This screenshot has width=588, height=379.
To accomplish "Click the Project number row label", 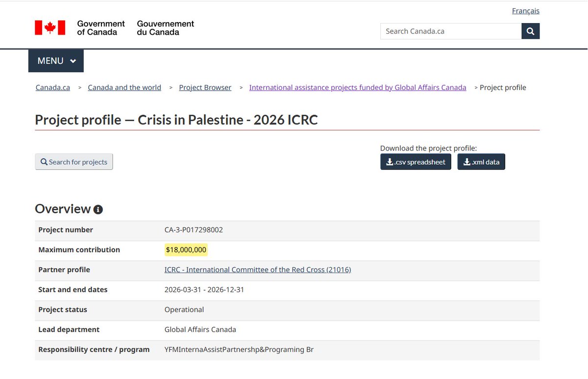I will click(x=66, y=229).
